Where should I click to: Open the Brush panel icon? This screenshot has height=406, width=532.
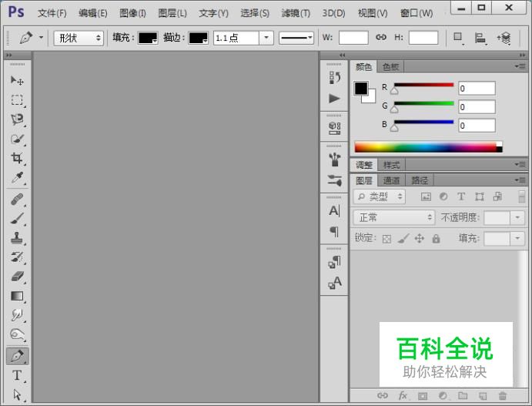335,180
